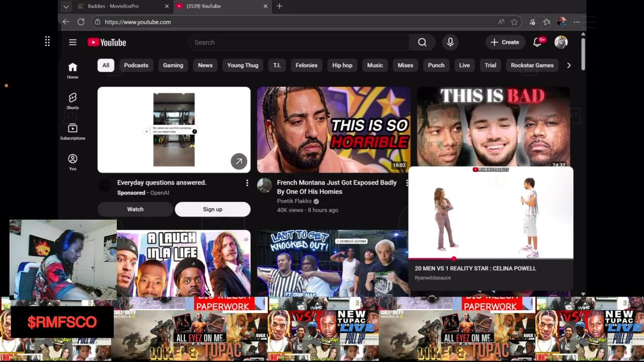Viewport: 644px width, 362px height.
Task: Go to Home in sidebar
Action: (72, 71)
